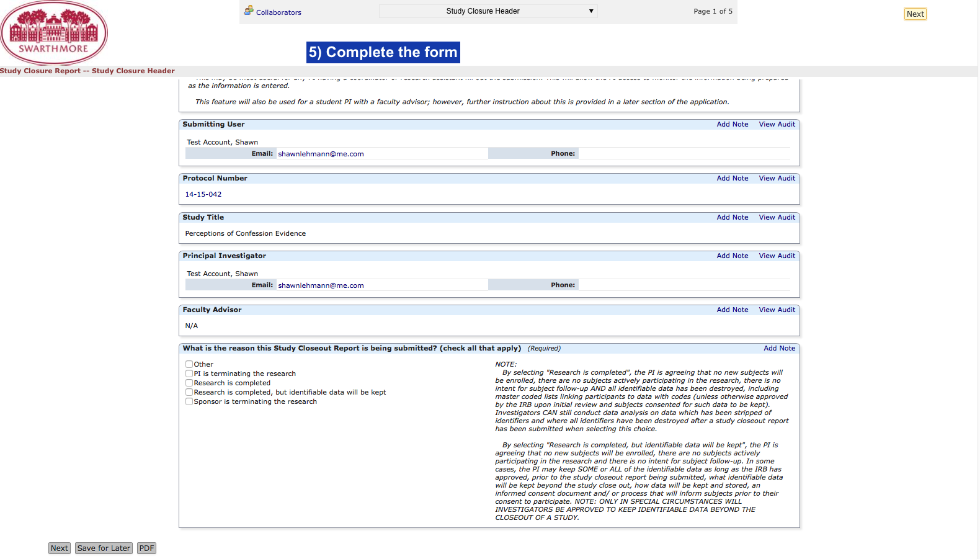Check PI is terminating the research

(189, 373)
